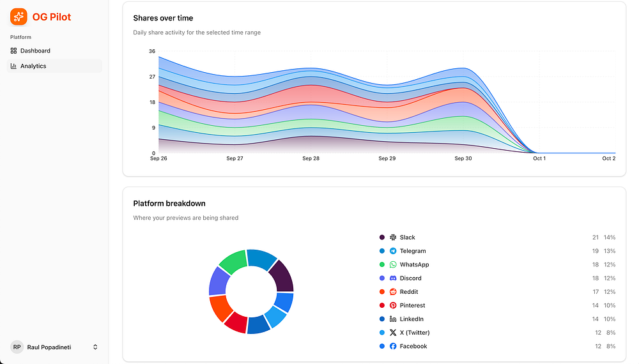Expand the Raul Popadineti account switcher chevron

(x=95, y=347)
